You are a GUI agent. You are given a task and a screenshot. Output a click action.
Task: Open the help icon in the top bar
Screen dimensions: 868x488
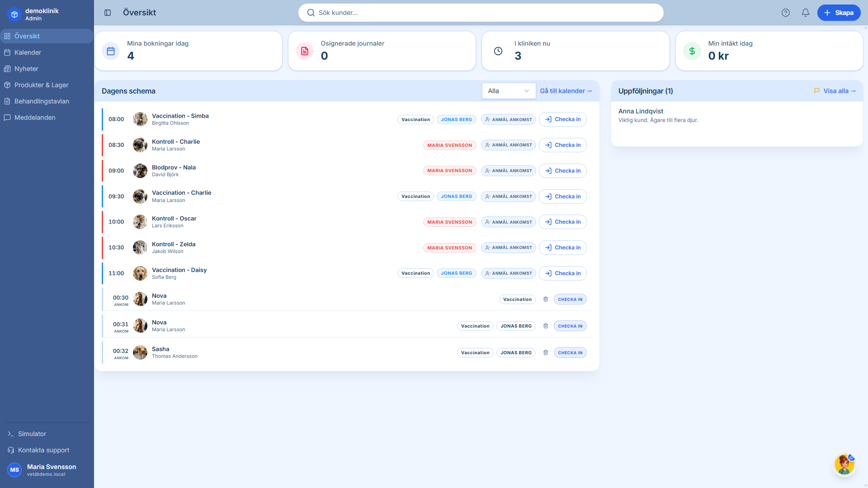pos(786,13)
